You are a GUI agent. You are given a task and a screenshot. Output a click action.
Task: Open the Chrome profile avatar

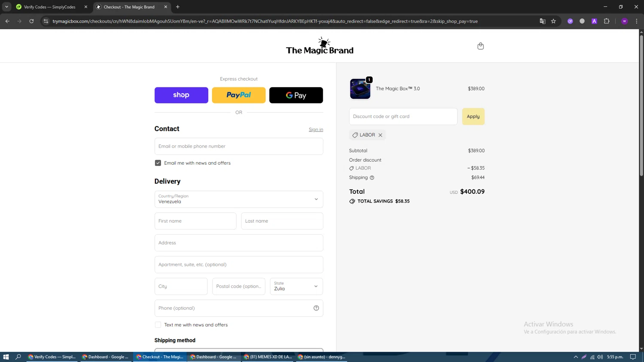click(x=625, y=21)
